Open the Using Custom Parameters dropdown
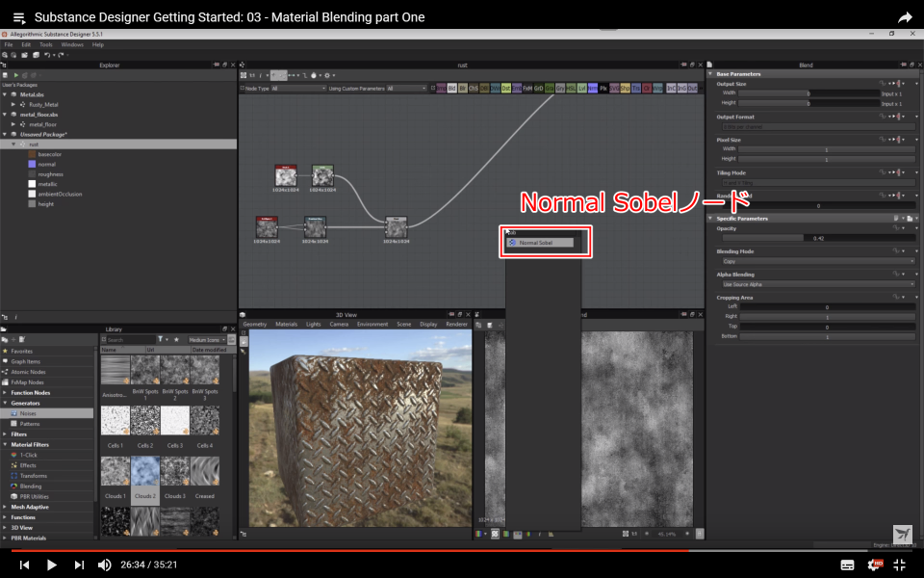 pos(406,89)
